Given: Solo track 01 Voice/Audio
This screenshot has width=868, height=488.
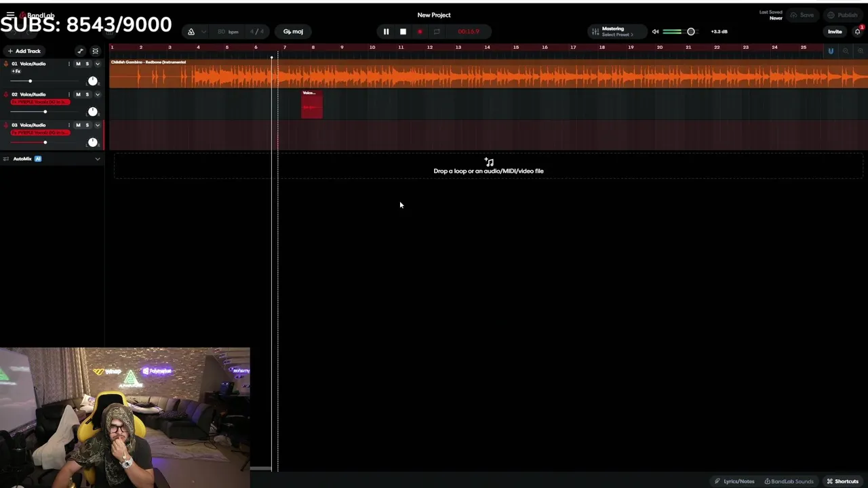Looking at the screenshot, I should point(87,64).
